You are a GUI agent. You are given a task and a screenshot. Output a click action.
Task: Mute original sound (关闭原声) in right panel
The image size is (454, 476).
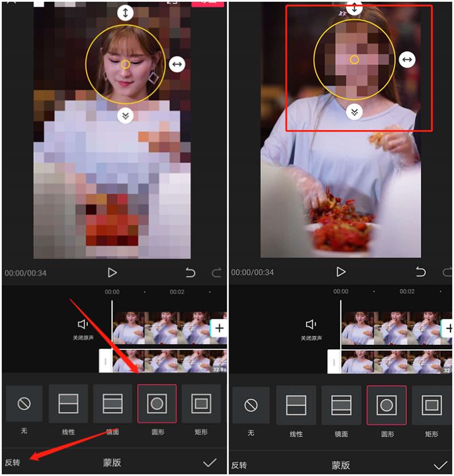311,329
